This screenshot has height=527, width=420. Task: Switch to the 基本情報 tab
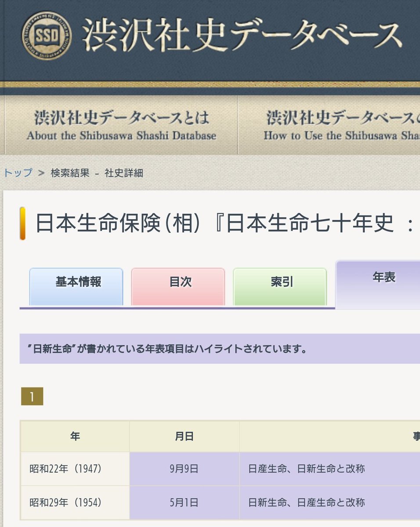click(x=76, y=286)
